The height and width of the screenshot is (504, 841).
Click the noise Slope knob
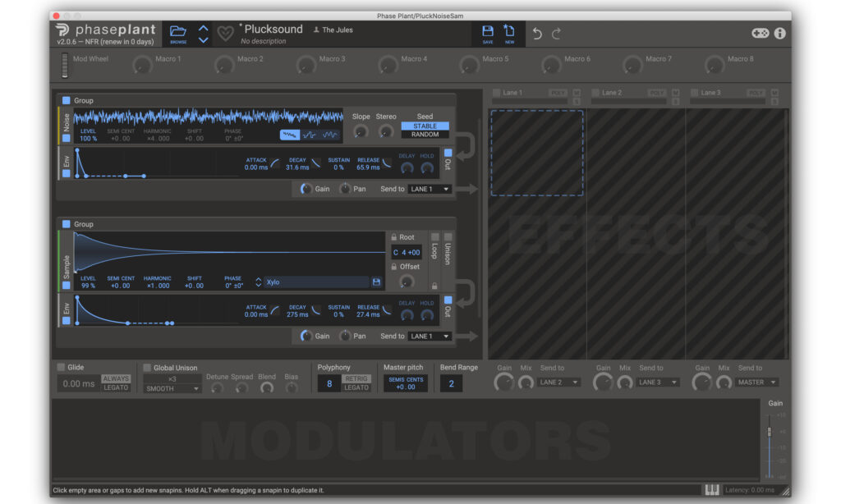pyautogui.click(x=361, y=131)
